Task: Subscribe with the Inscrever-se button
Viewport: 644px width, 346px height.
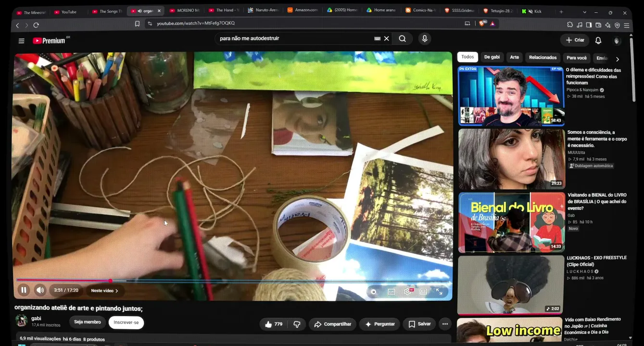Action: (x=126, y=322)
